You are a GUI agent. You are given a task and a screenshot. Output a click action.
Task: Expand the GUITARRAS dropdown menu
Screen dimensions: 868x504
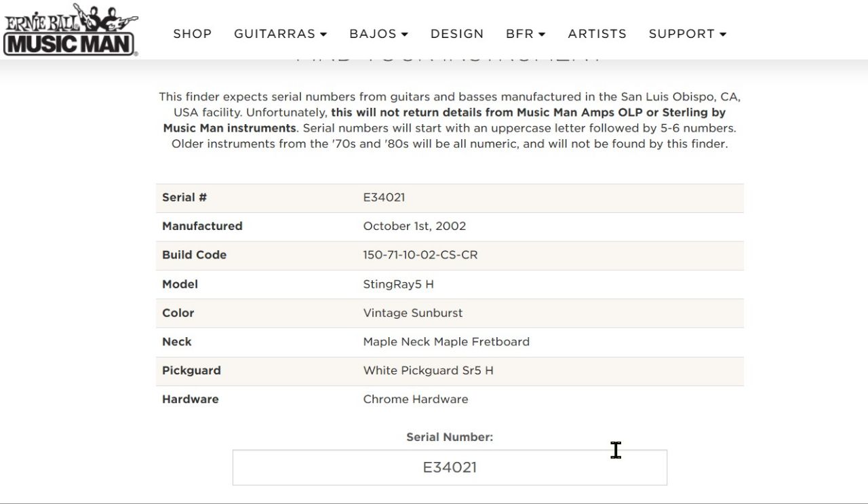[x=281, y=34]
